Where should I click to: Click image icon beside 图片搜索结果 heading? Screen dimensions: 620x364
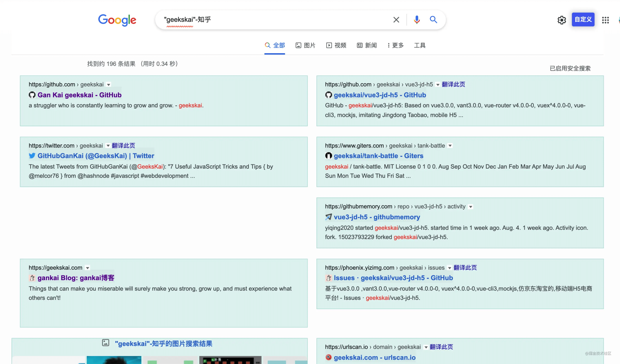(x=106, y=343)
